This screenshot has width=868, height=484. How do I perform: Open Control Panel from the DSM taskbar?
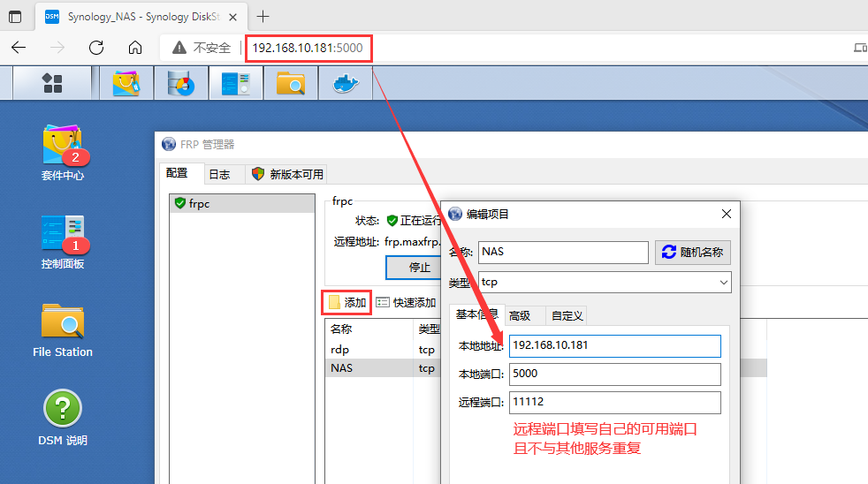(x=236, y=84)
